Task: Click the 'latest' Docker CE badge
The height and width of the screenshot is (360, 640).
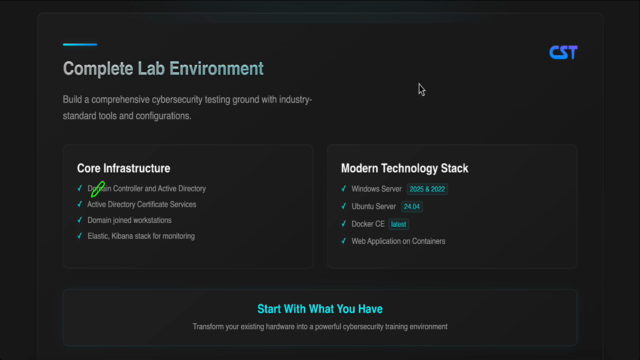Action: [x=398, y=224]
